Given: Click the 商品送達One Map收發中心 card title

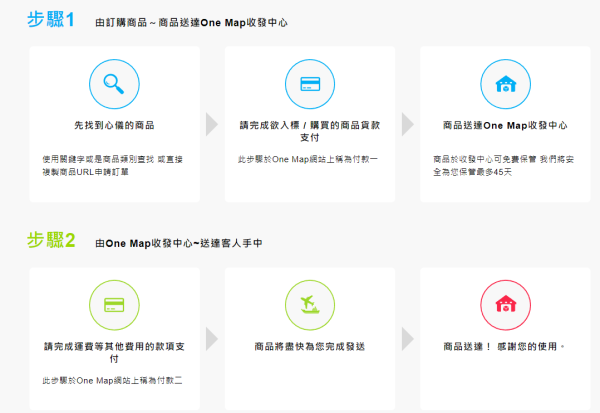Looking at the screenshot, I should 504,127.
